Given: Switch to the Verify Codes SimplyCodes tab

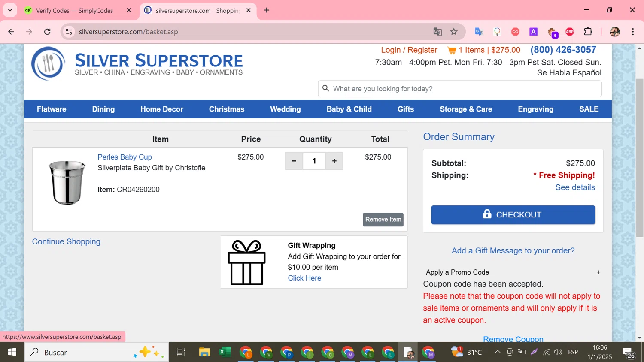Looking at the screenshot, I should tap(74, 10).
